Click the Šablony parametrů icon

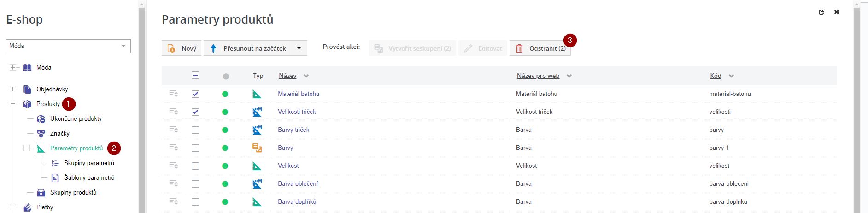(x=55, y=178)
